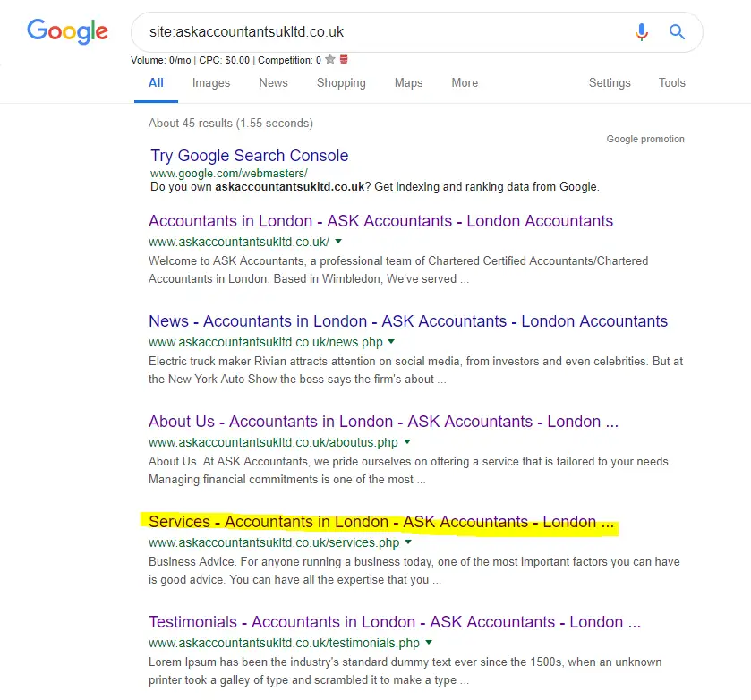Screen dimensions: 751x700
Task: Open the Tools option
Action: pyautogui.click(x=672, y=83)
